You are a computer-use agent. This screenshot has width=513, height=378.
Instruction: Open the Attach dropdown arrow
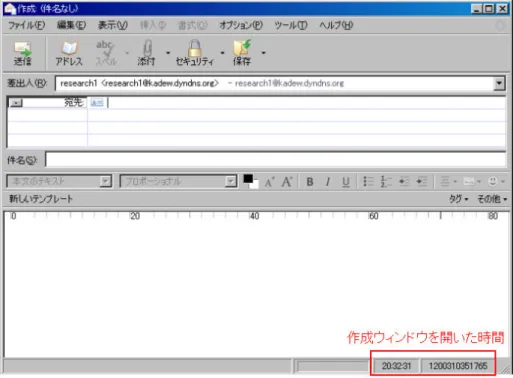[168, 53]
